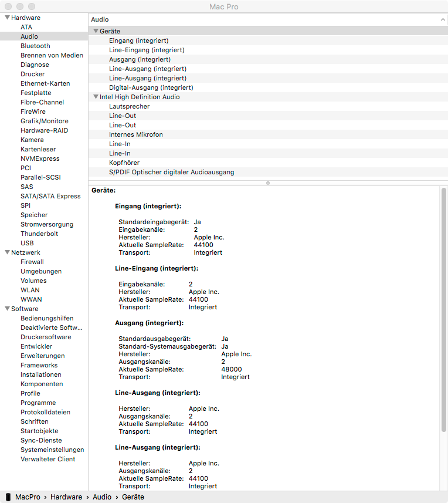The width and height of the screenshot is (448, 503).
Task: Select WWAN in the sidebar
Action: pos(31,299)
